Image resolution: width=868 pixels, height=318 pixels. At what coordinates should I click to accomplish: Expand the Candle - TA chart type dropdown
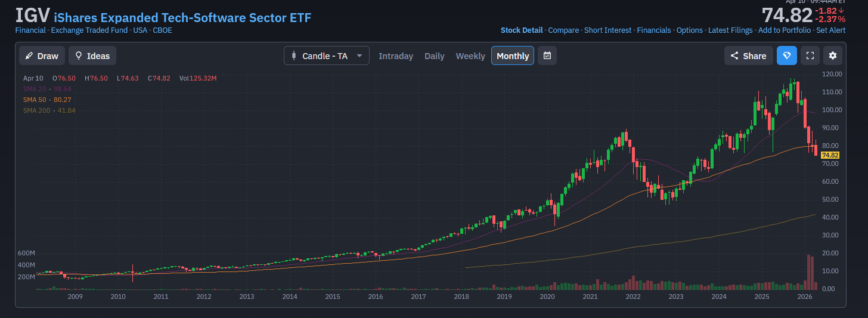click(x=327, y=55)
